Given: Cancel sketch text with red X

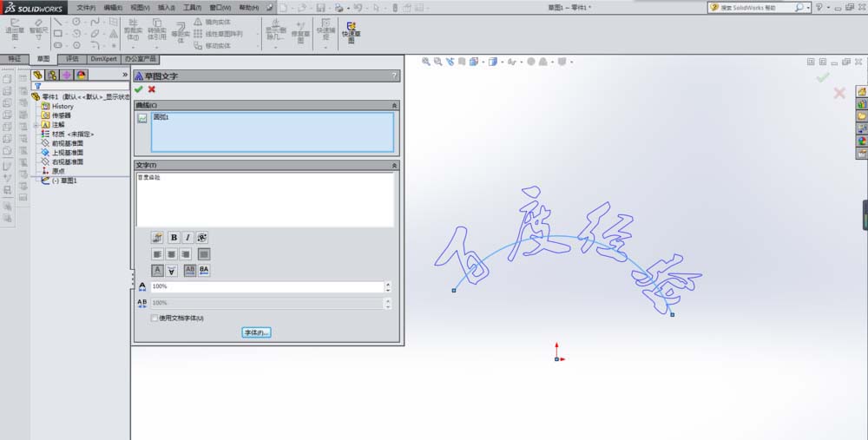Looking at the screenshot, I should click(x=152, y=89).
